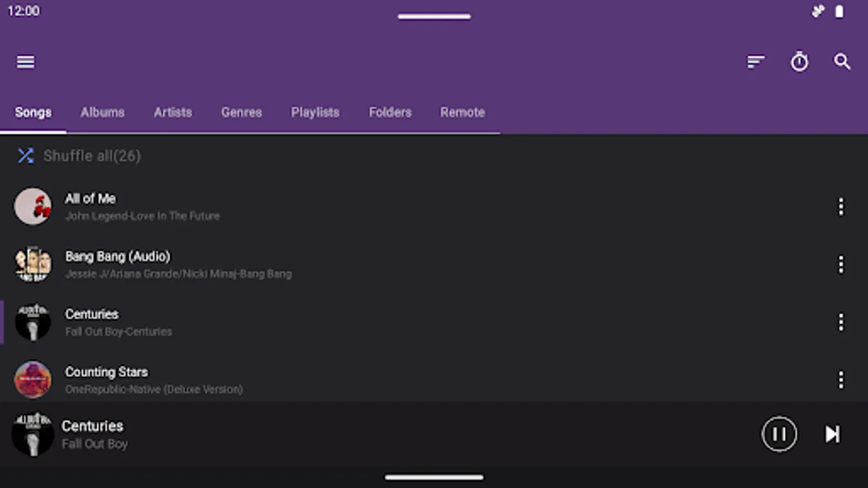Open the sleep timer
This screenshot has width=868, height=488.
point(799,62)
